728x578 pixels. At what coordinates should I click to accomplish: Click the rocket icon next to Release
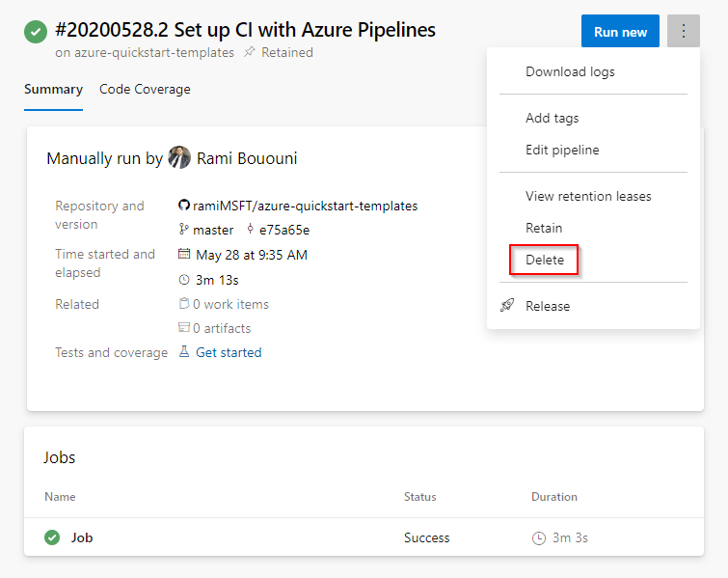(x=507, y=306)
